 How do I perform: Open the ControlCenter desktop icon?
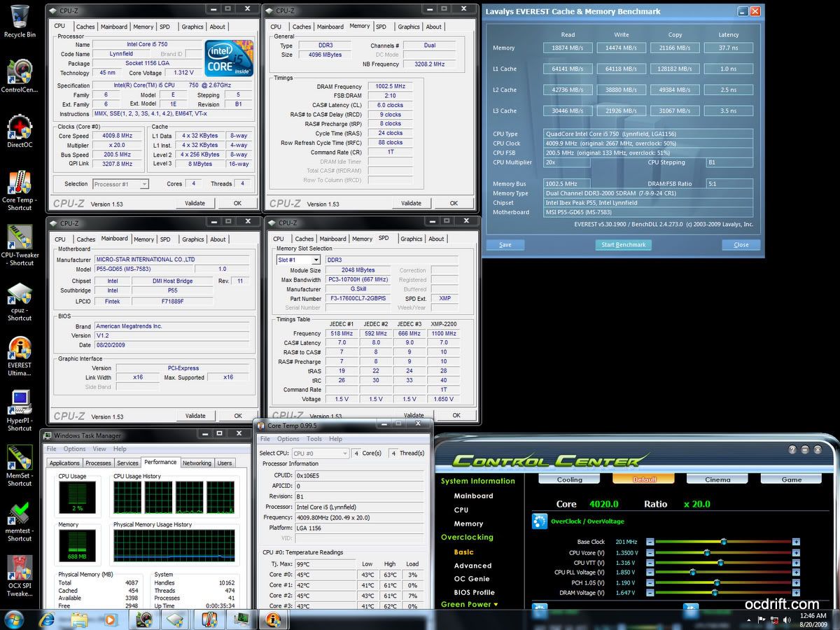tap(20, 73)
